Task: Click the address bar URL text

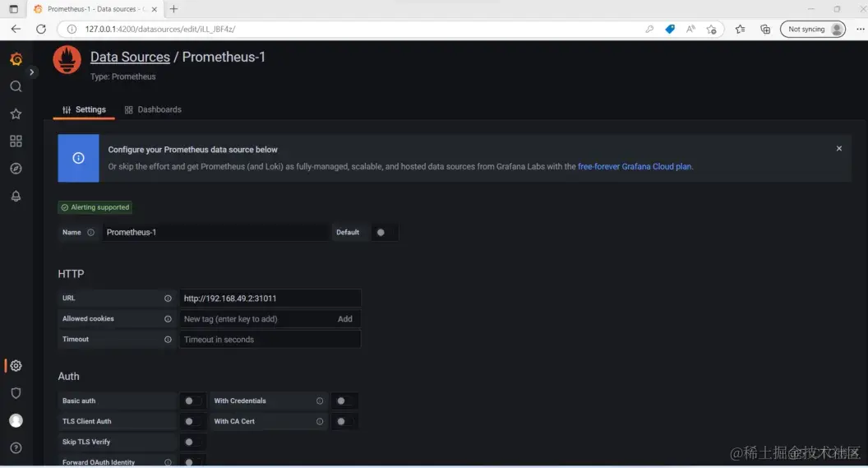Action: [160, 29]
